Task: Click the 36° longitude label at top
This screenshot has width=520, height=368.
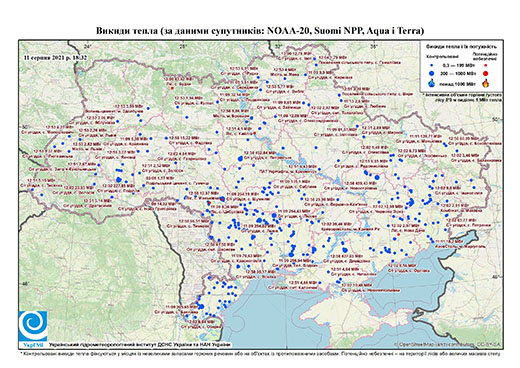Action: (x=374, y=46)
